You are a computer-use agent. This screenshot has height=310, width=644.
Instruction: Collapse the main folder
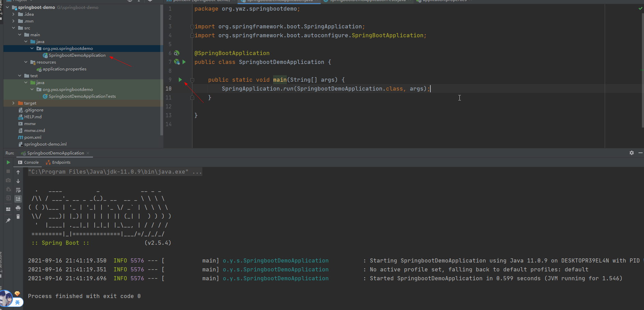(19, 35)
